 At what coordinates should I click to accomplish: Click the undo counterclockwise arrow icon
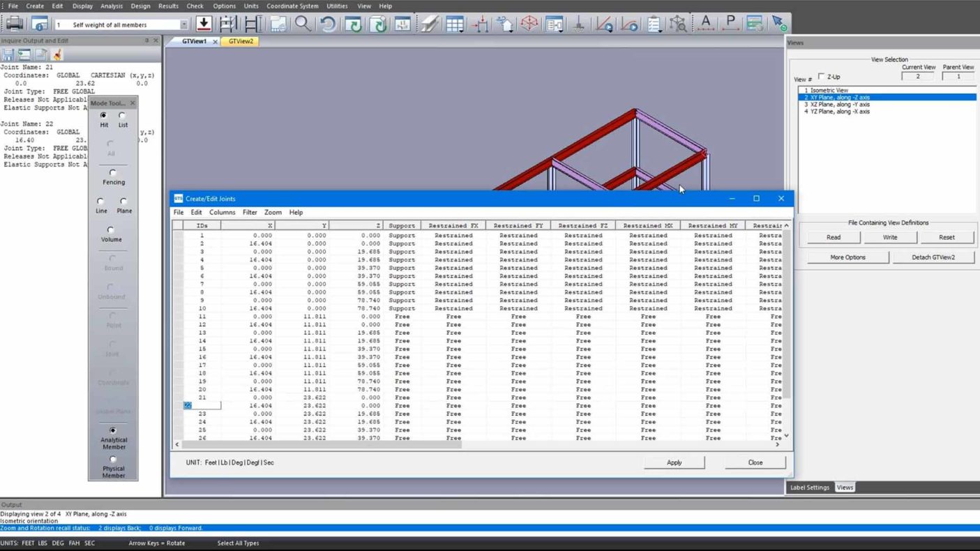click(x=328, y=24)
